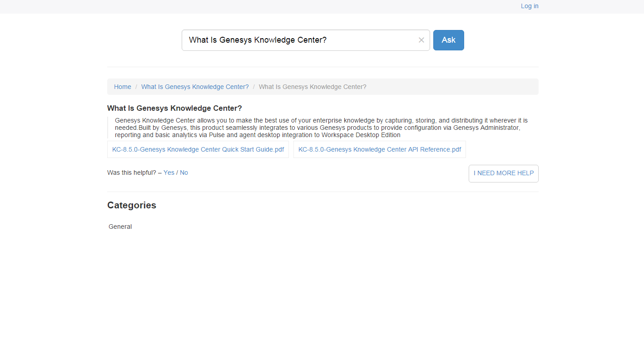Go to Home in the breadcrumb
The height and width of the screenshot is (350, 644).
click(122, 87)
